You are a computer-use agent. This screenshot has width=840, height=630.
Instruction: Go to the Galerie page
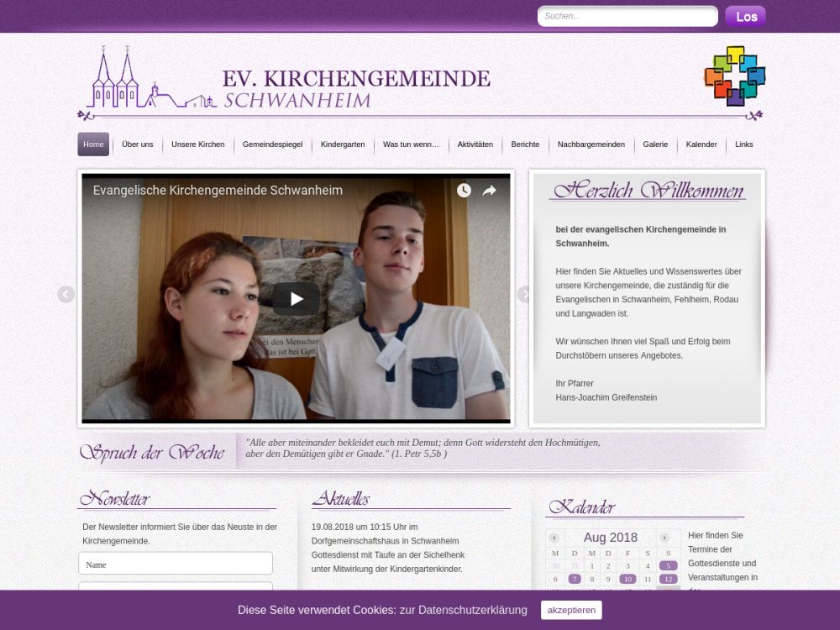tap(655, 144)
